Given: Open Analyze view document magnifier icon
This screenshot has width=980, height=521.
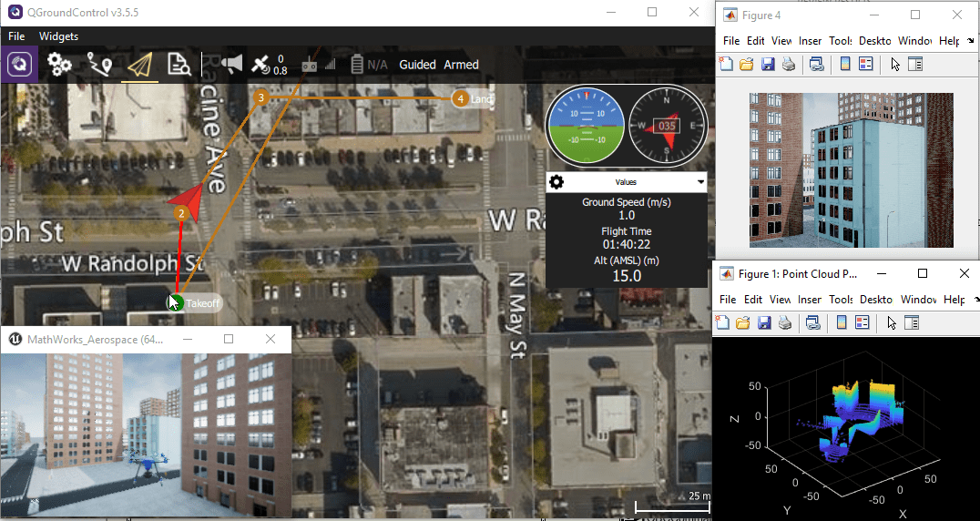Looking at the screenshot, I should pyautogui.click(x=179, y=65).
